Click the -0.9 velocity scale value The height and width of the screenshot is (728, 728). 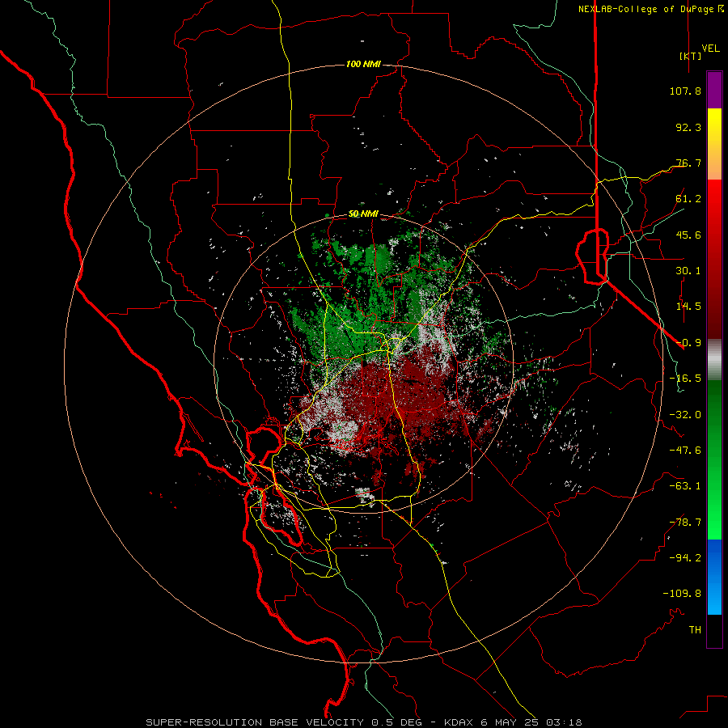pos(688,343)
